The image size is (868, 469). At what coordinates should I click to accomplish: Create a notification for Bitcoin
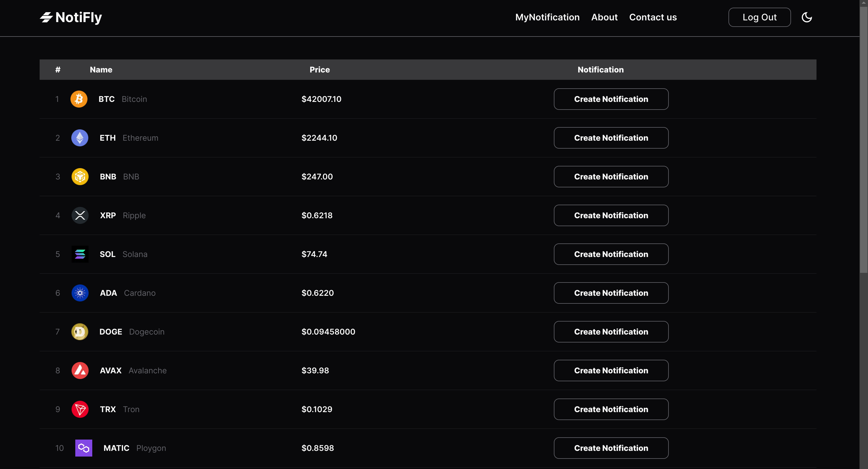point(611,99)
